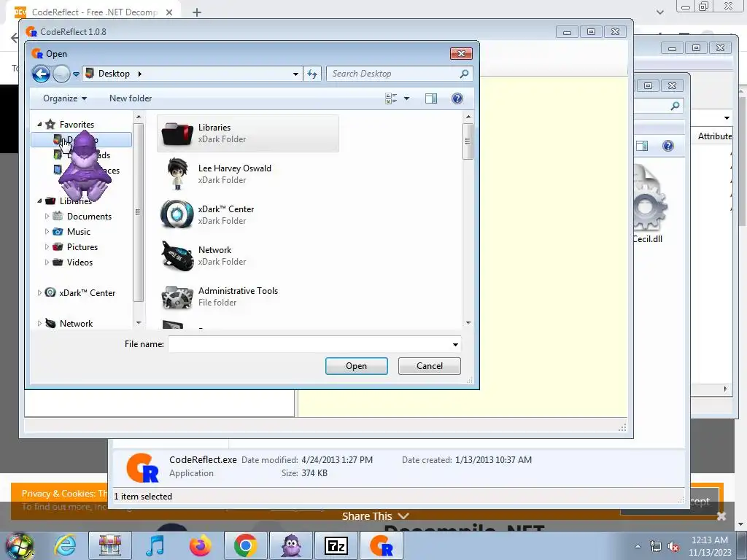Click the breadcrumb arrow after Desktop

tap(139, 74)
